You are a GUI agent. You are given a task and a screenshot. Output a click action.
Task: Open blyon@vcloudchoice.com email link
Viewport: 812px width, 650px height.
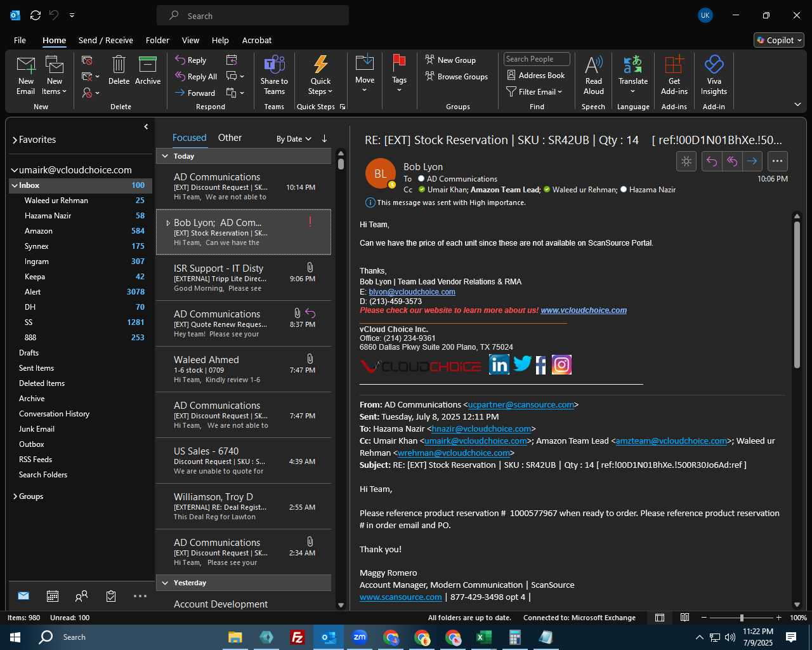[x=412, y=292]
